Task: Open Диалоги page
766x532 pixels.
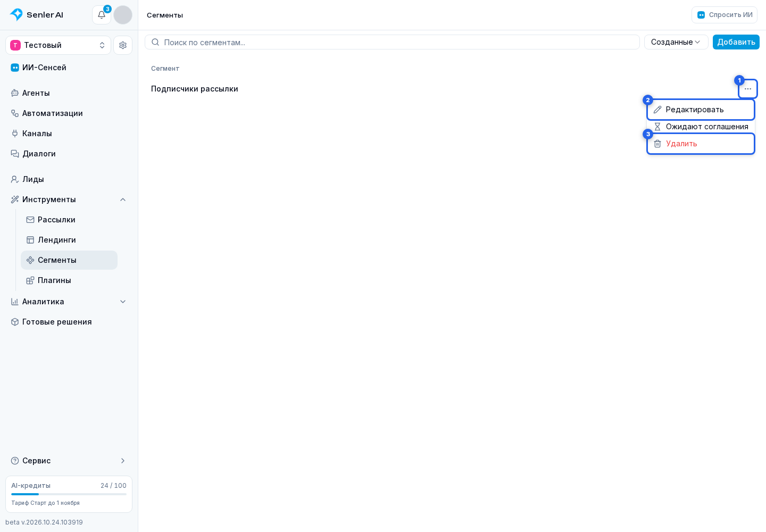Action: (69, 154)
